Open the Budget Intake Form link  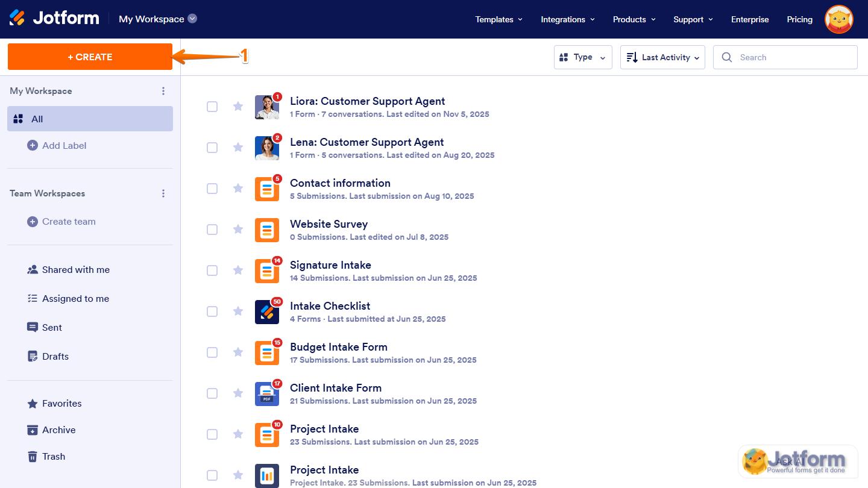(x=339, y=347)
